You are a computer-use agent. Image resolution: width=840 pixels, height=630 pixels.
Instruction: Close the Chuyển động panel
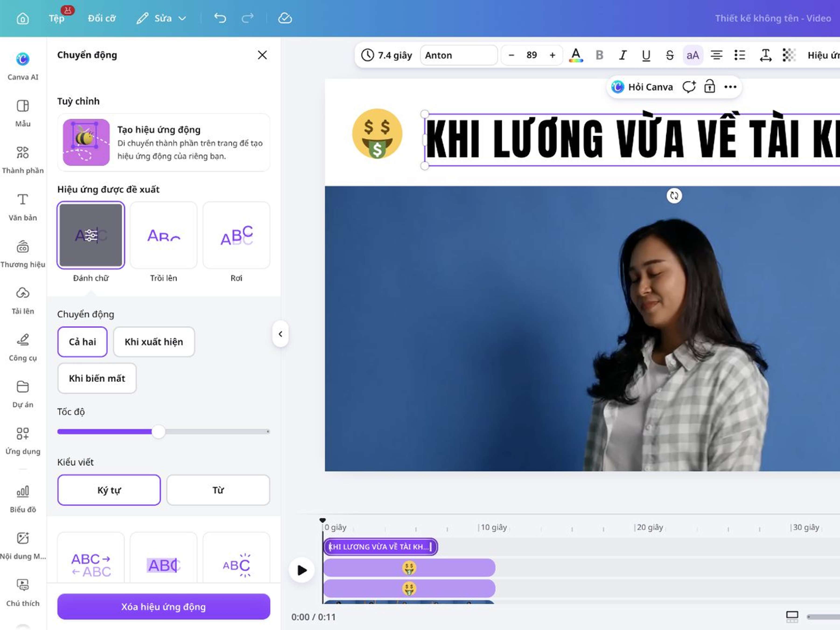(262, 55)
